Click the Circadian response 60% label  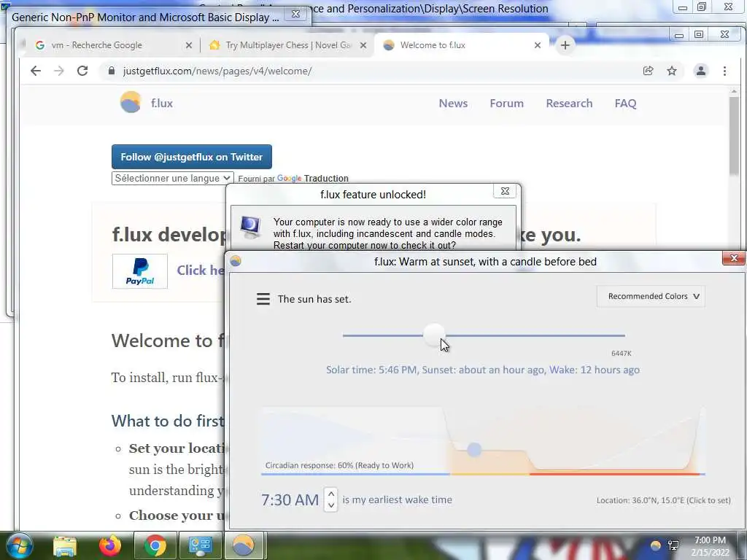click(x=339, y=465)
